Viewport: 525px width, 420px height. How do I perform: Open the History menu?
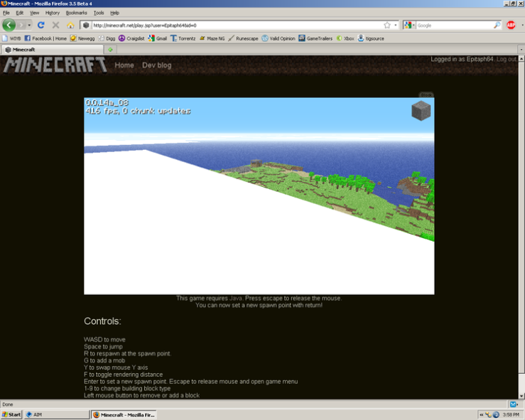(53, 13)
